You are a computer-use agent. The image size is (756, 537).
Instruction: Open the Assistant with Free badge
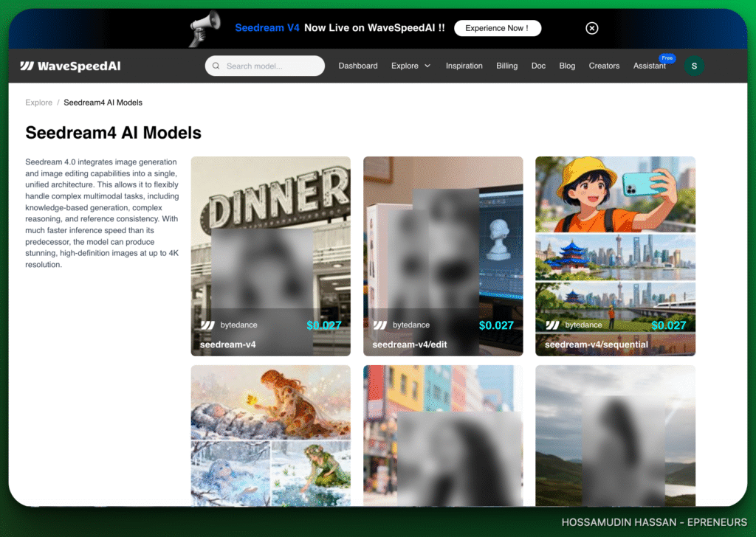(649, 66)
